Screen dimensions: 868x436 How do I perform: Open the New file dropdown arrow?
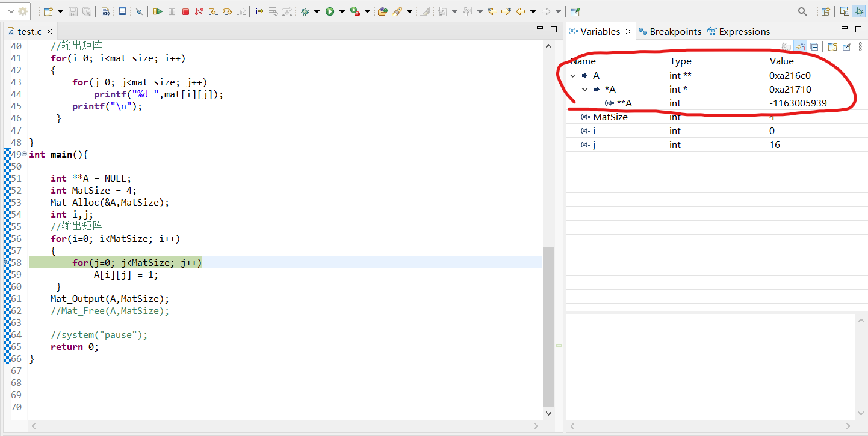(60, 11)
